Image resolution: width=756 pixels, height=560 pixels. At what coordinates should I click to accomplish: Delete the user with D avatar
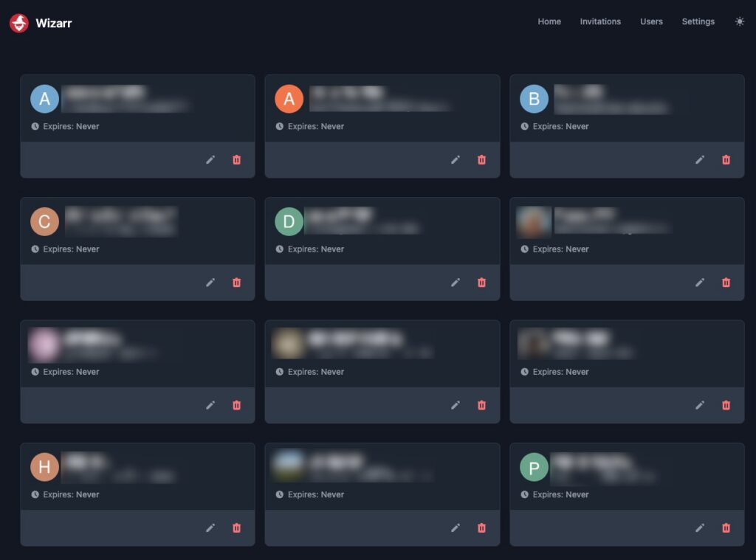(x=481, y=282)
